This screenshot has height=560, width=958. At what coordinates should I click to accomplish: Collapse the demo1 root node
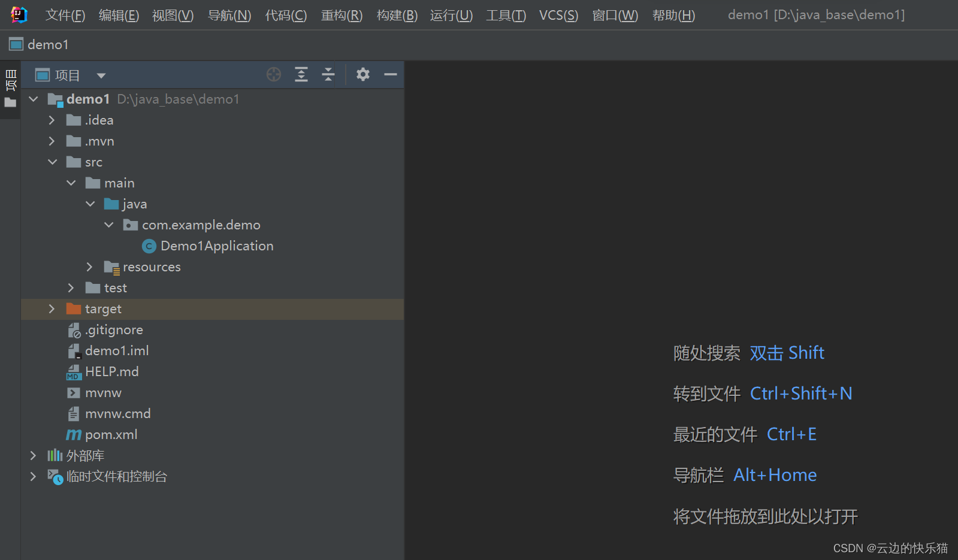(34, 99)
